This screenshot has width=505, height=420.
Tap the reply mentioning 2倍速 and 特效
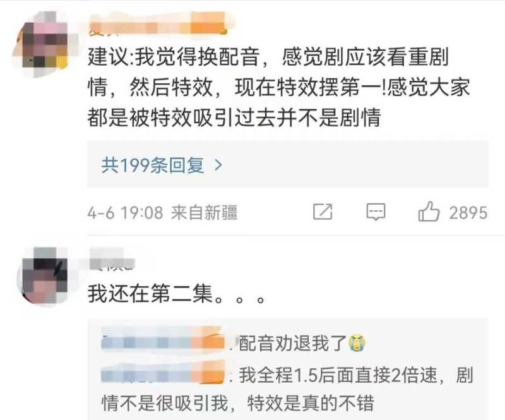(x=287, y=388)
